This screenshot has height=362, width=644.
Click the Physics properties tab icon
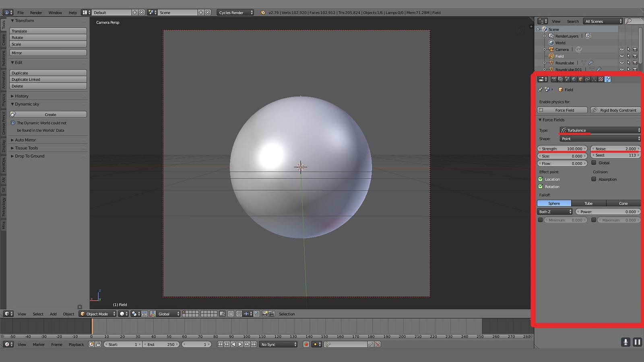(x=608, y=79)
